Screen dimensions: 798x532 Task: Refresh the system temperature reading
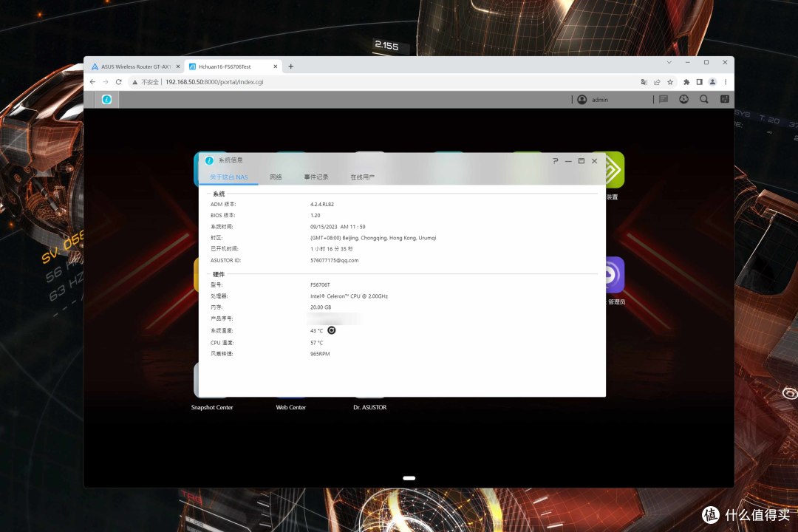tap(331, 330)
